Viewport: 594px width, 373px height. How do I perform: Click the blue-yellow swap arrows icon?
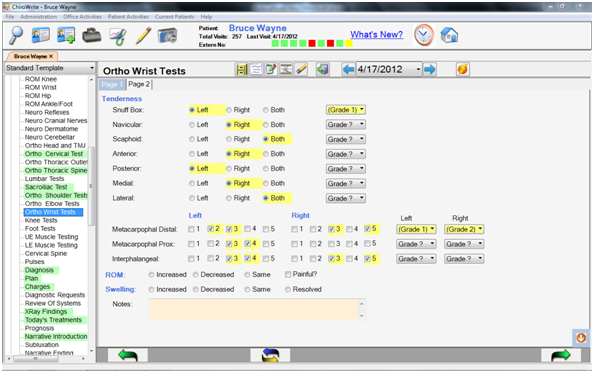(270, 356)
